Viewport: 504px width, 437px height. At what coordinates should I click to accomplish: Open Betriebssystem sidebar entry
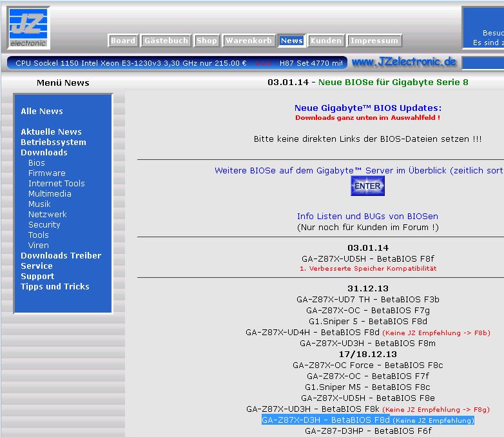click(53, 142)
